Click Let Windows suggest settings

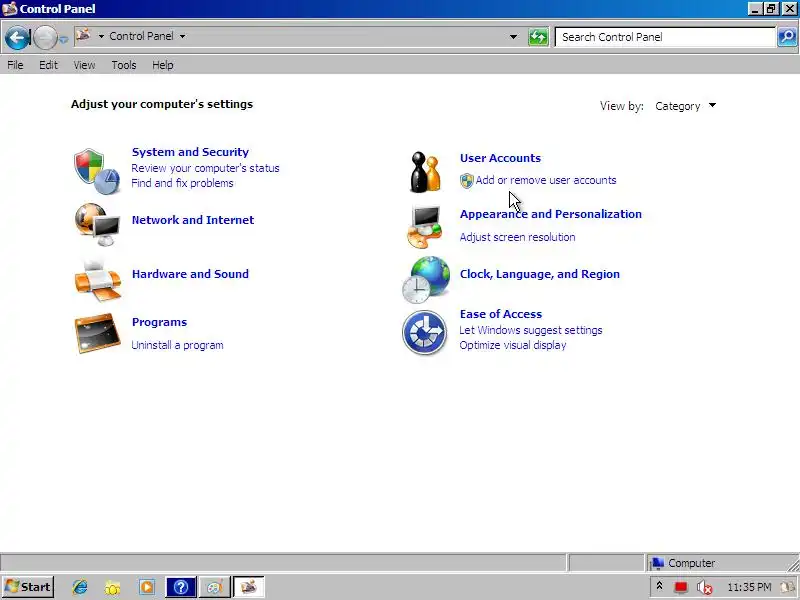pos(531,330)
